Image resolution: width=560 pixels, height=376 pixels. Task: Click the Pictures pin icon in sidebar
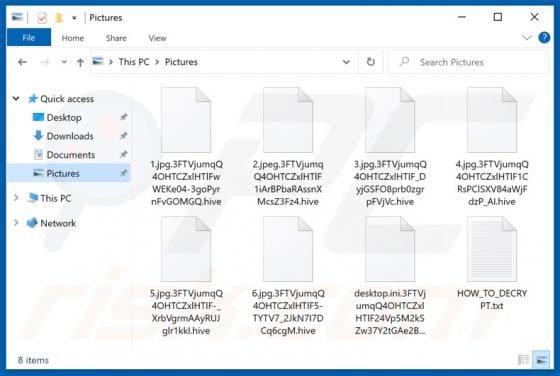click(x=124, y=173)
